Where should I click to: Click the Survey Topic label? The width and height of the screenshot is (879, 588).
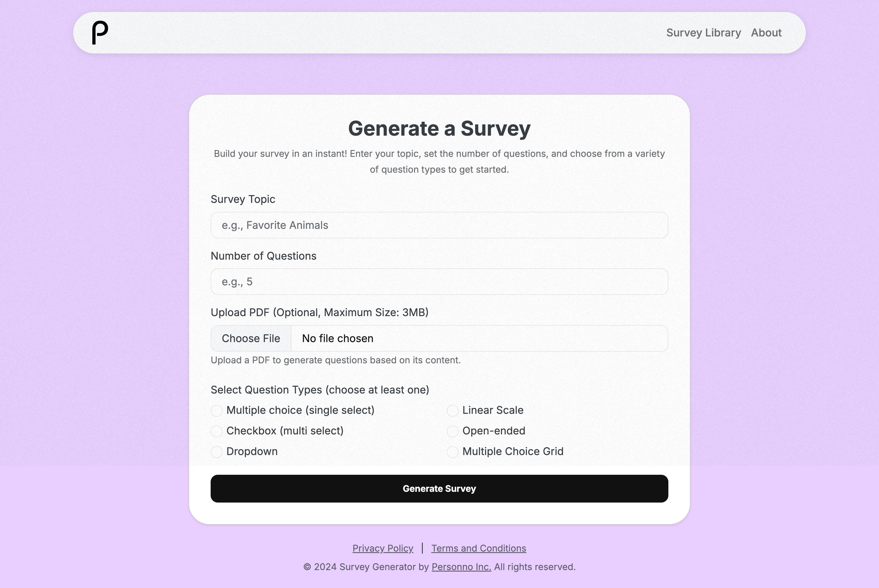[x=243, y=199]
